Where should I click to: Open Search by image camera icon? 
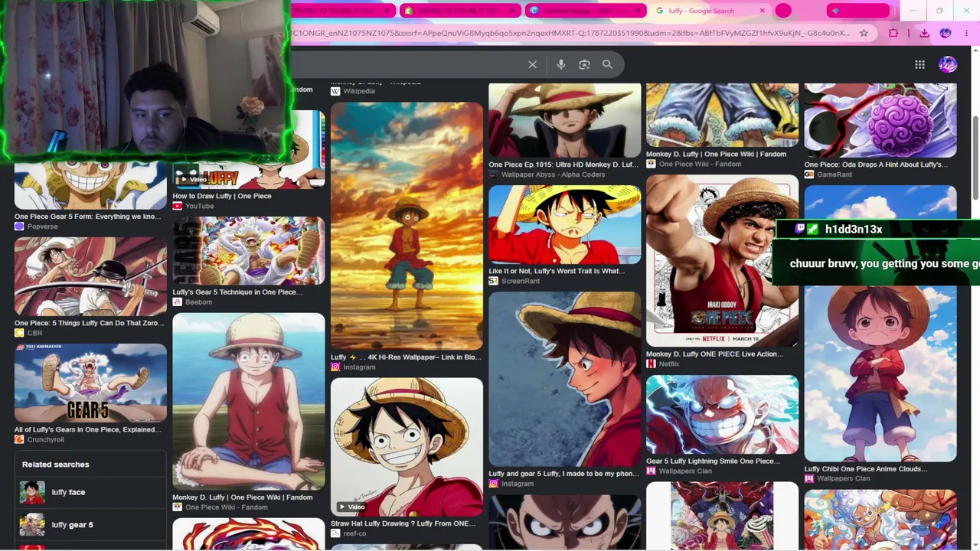coord(584,65)
